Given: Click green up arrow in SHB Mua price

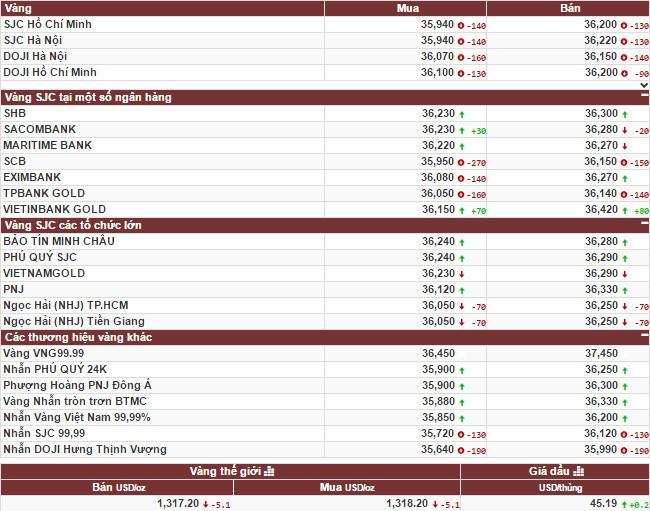Looking at the screenshot, I should pos(462,114).
